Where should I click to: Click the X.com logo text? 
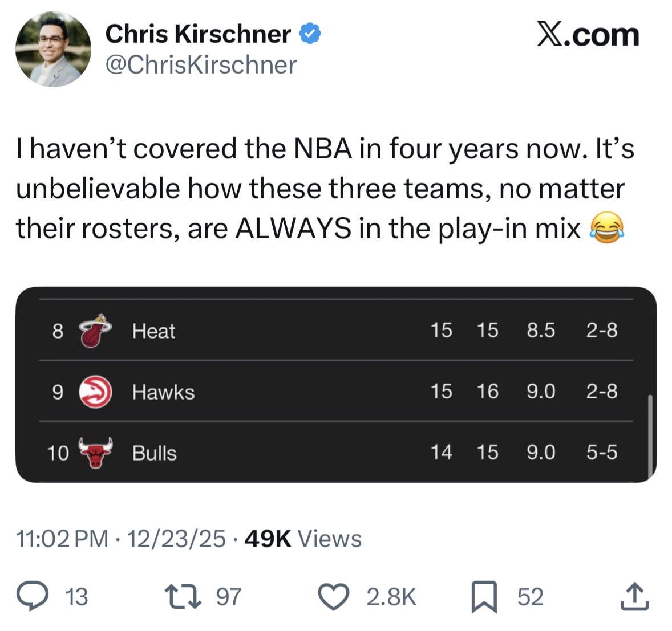[588, 35]
